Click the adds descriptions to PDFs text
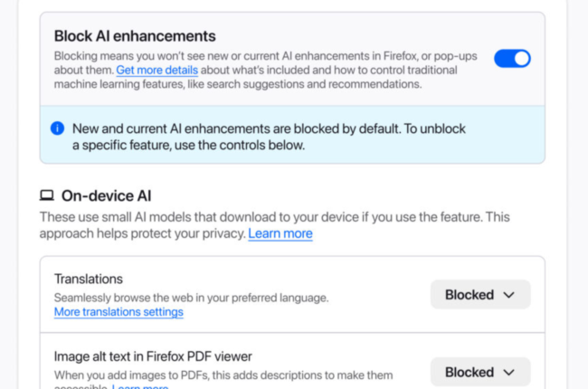588x389 pixels. pyautogui.click(x=226, y=374)
